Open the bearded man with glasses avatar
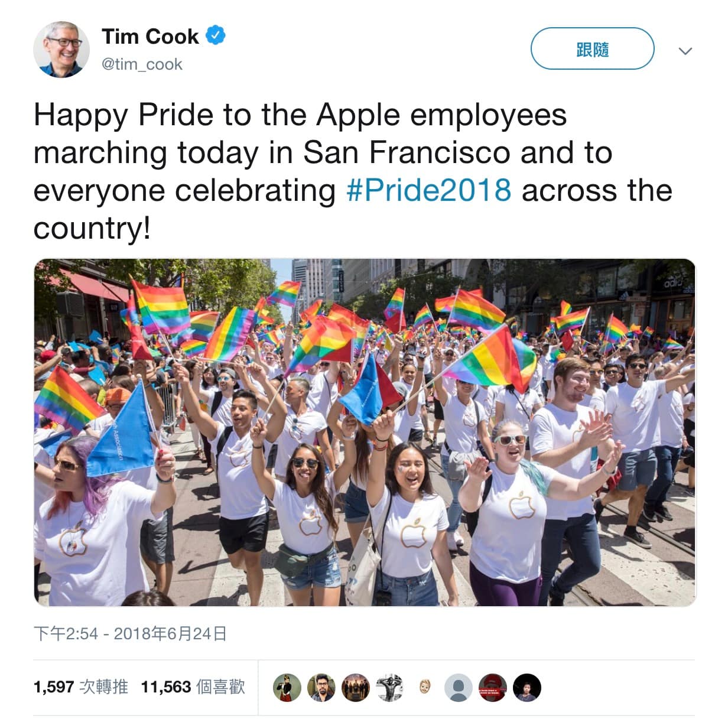The width and height of the screenshot is (728, 722). [x=321, y=688]
